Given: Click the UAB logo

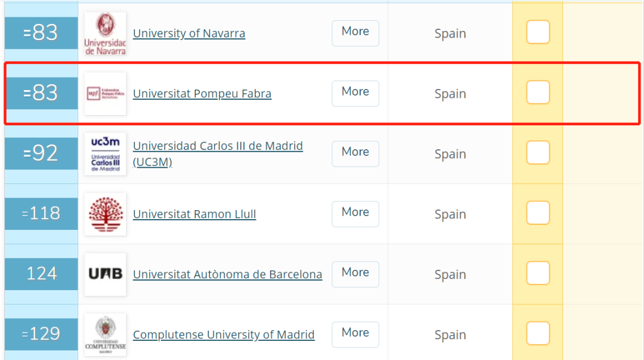Looking at the screenshot, I should click(105, 275).
